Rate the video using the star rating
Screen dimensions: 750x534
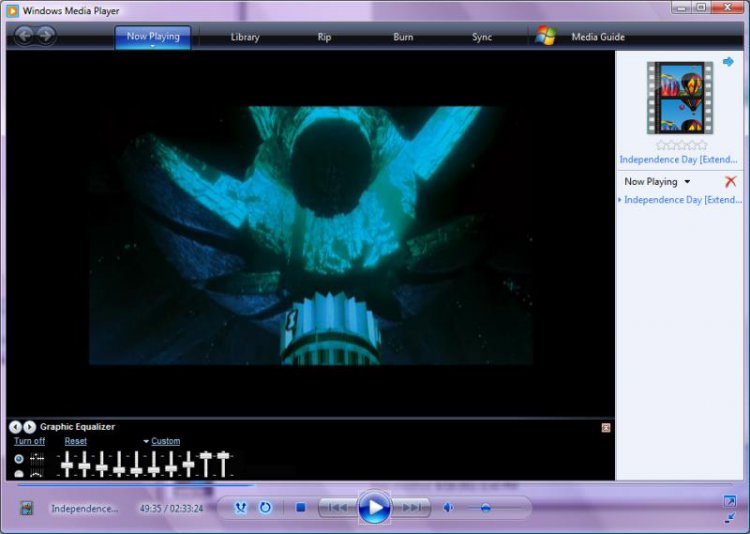coord(682,145)
